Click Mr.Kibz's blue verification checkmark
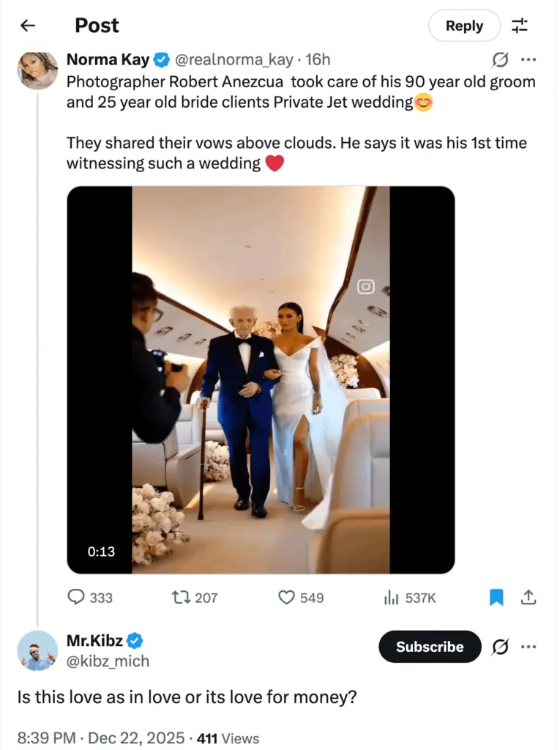Viewport: 560px width, 750px height. 133,639
